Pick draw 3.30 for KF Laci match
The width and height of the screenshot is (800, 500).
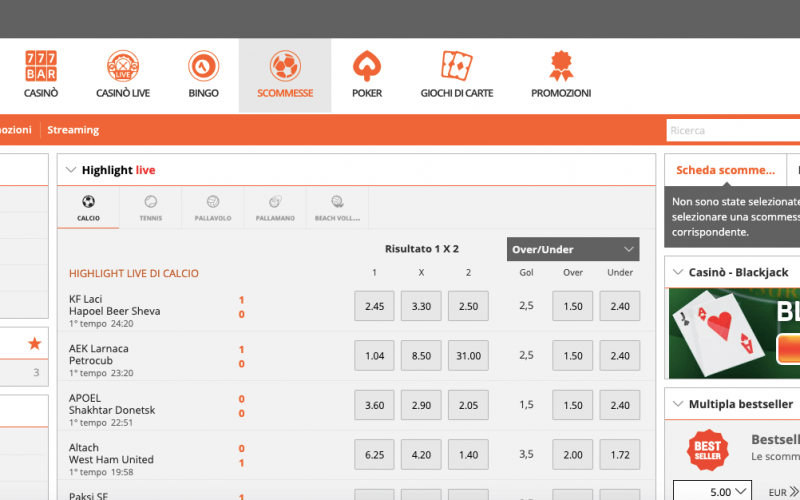(421, 306)
